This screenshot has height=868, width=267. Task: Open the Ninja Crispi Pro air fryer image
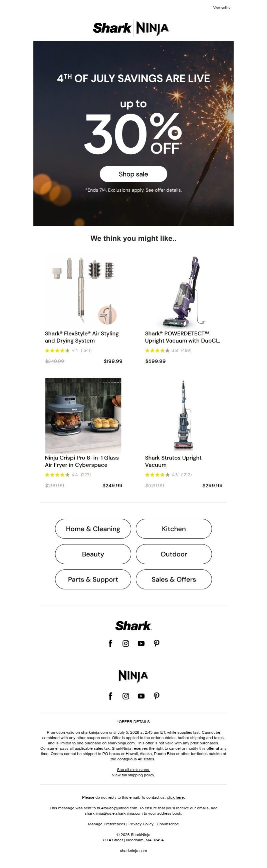[x=83, y=415]
